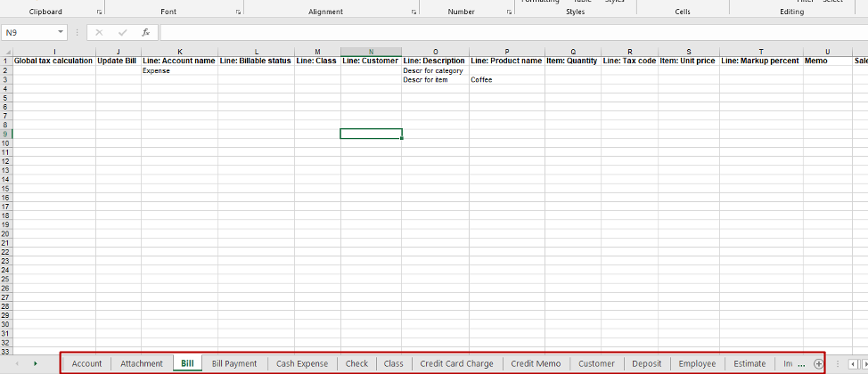The height and width of the screenshot is (374, 868).
Task: Add a new sheet with plus icon
Action: pos(818,363)
